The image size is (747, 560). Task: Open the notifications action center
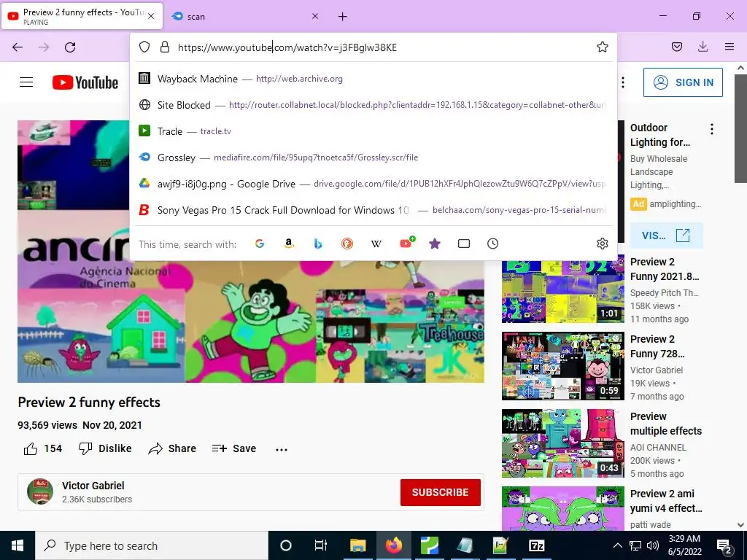pyautogui.click(x=724, y=546)
